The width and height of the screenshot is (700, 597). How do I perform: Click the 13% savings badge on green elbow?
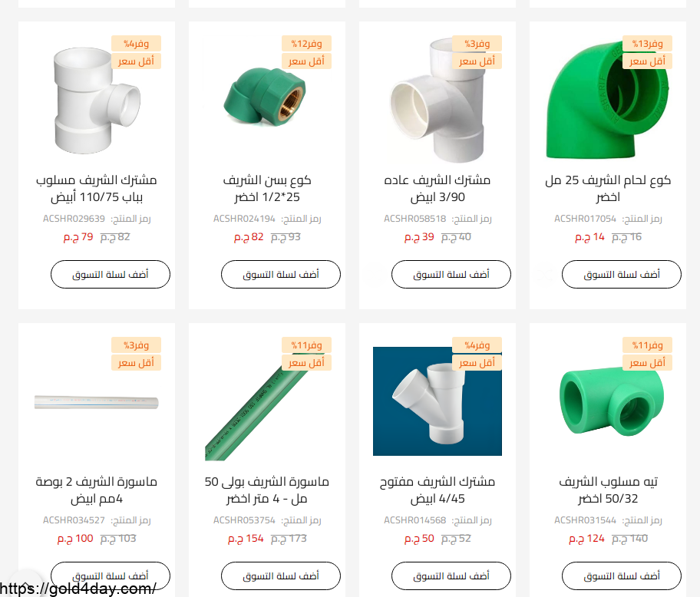[x=647, y=44]
